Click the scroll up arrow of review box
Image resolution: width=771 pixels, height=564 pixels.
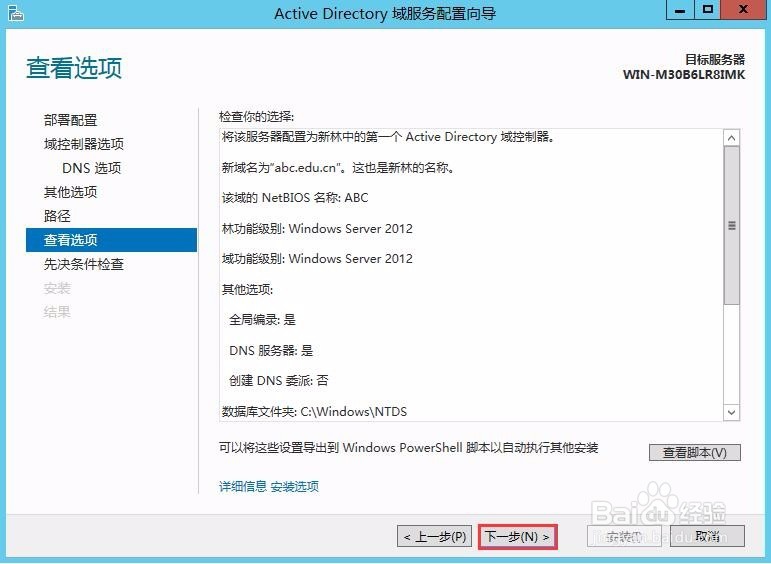click(x=732, y=138)
